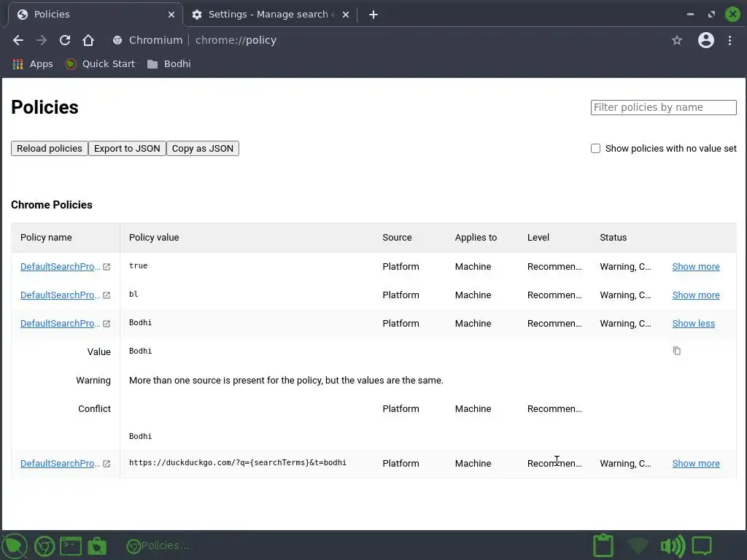Collapse the Bodhi policy with Show less
This screenshot has width=747, height=560.
(x=693, y=323)
